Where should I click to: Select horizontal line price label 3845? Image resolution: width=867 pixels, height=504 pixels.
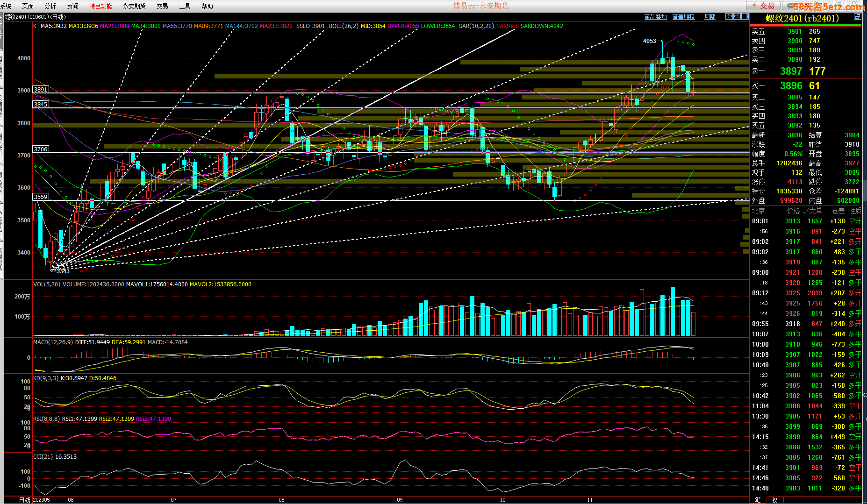click(x=41, y=104)
